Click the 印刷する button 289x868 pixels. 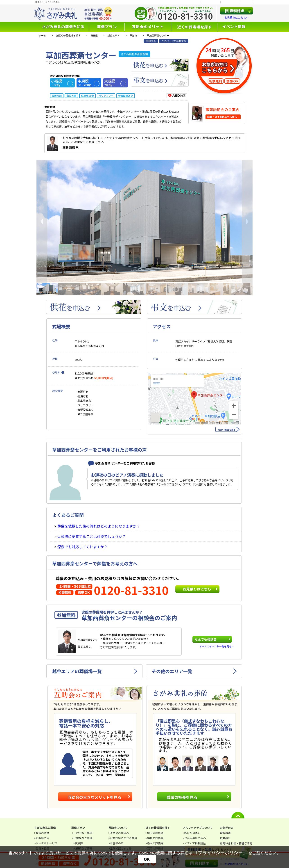(151, 41)
